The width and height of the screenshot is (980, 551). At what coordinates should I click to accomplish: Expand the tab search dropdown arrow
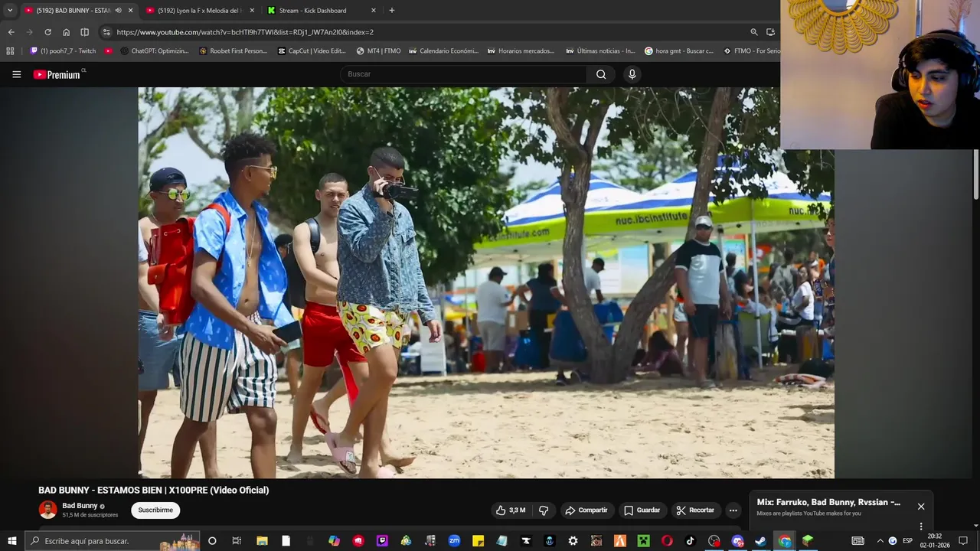tap(10, 11)
